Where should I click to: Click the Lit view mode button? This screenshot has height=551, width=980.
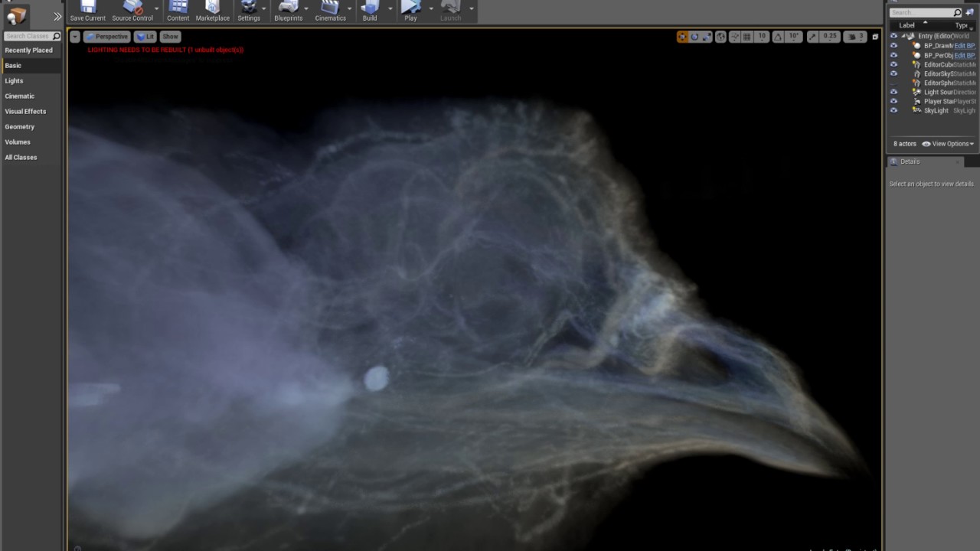pos(145,37)
